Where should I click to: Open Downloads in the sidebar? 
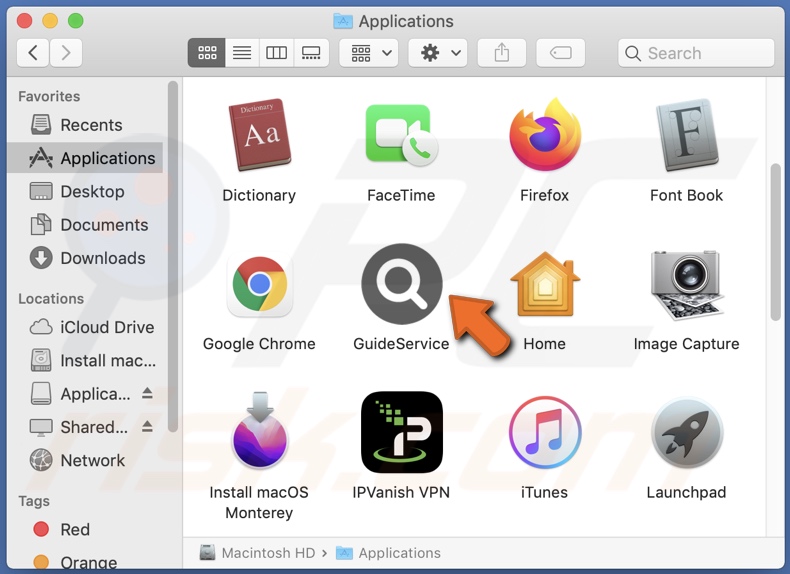[86, 258]
